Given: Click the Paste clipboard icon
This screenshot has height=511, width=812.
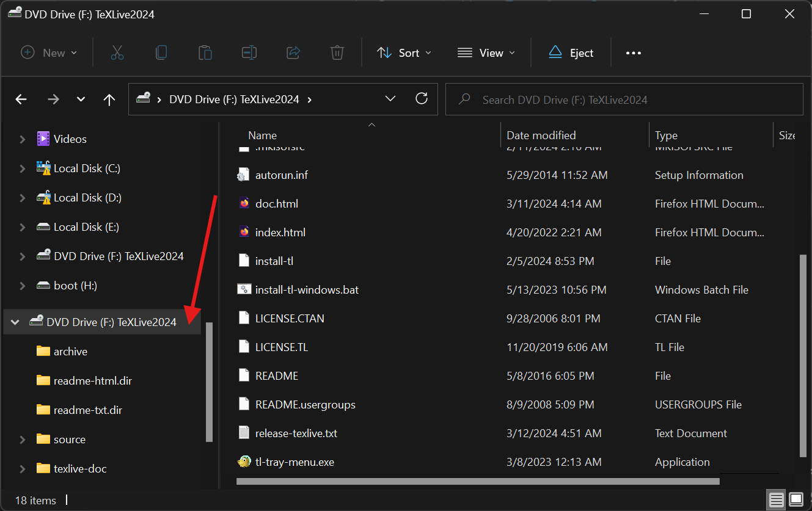Looking at the screenshot, I should tap(205, 53).
